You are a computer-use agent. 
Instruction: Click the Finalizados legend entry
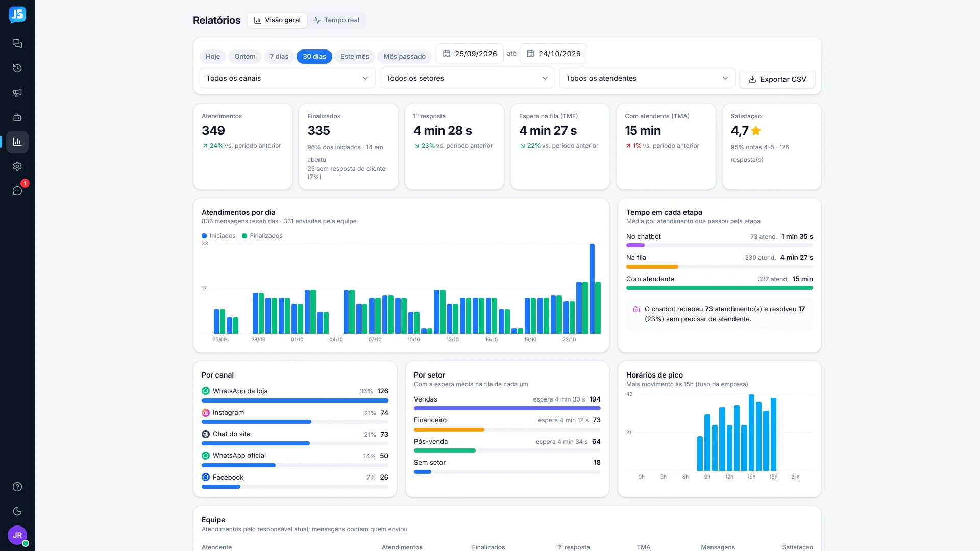point(262,236)
